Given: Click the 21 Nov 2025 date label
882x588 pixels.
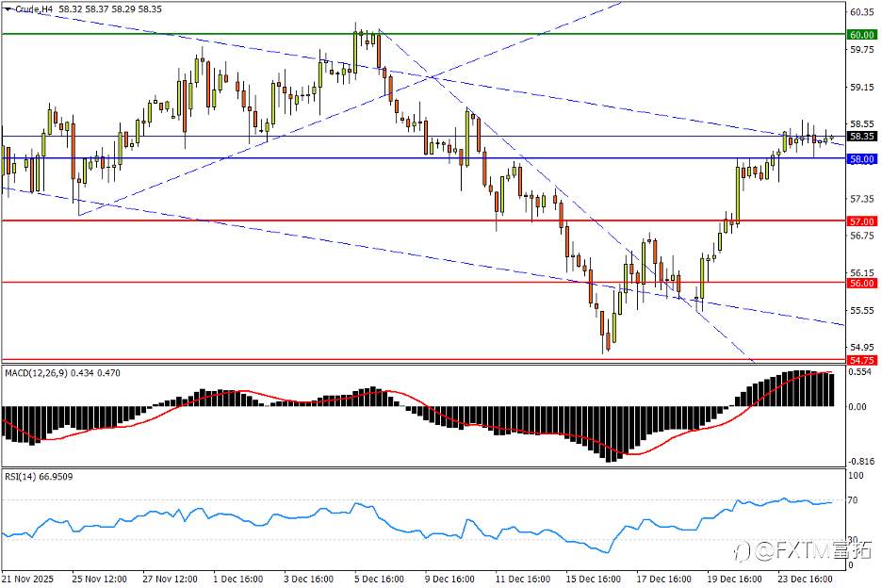Looking at the screenshot, I should 27,579.
